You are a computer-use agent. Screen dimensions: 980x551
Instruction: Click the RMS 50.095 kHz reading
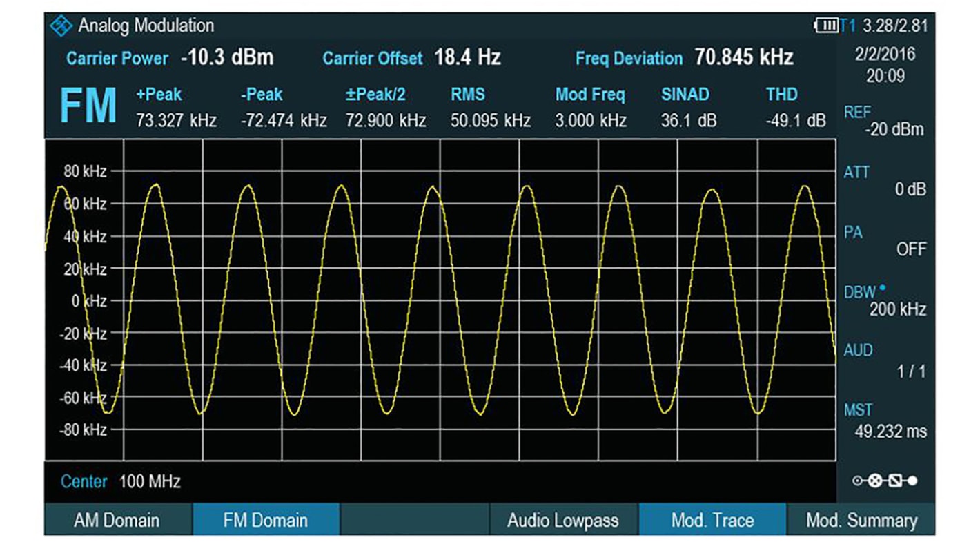(491, 108)
